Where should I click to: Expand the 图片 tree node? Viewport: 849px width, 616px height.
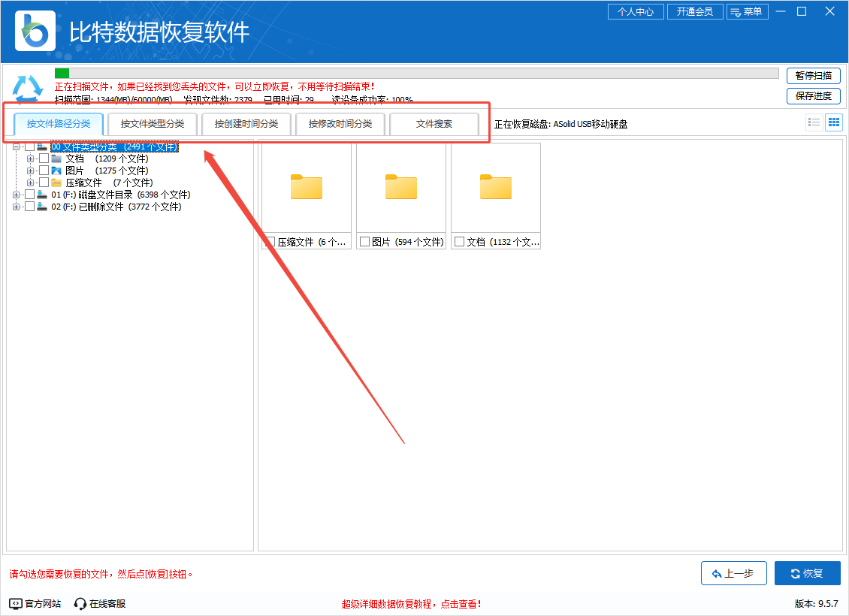point(30,171)
